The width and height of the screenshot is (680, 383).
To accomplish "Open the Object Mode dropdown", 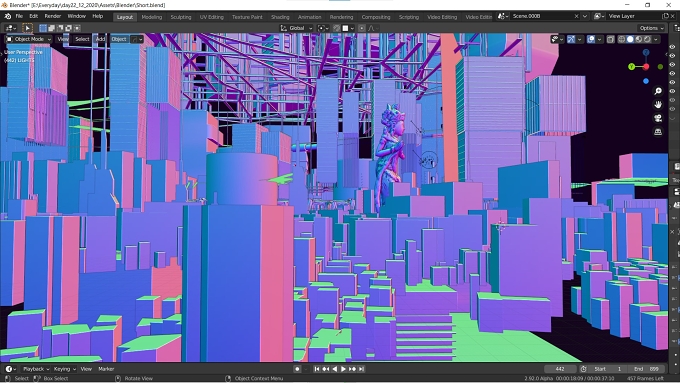I will point(29,39).
